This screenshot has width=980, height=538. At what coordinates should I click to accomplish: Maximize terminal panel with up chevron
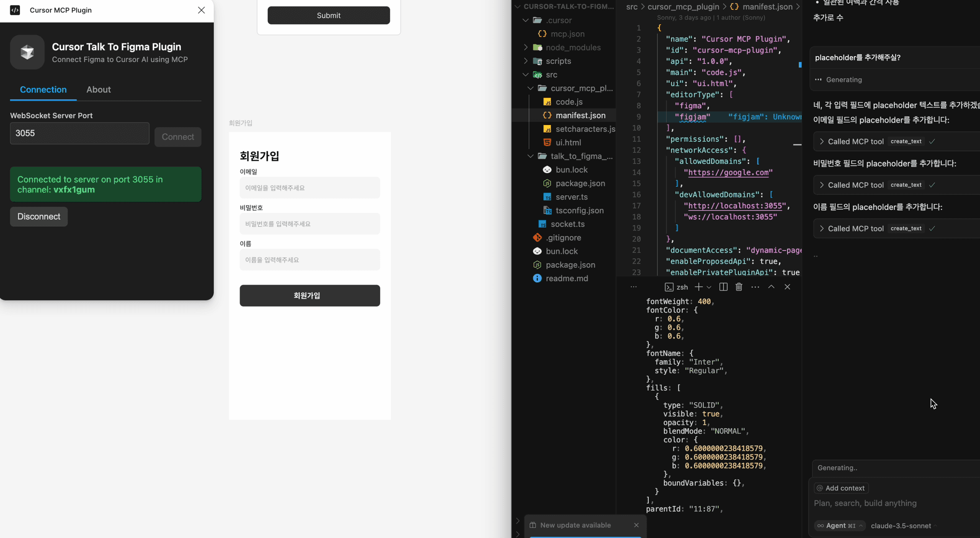[771, 287]
